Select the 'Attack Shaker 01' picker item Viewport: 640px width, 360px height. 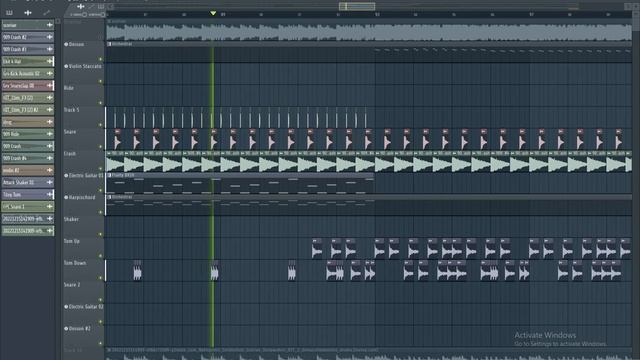(x=28, y=182)
